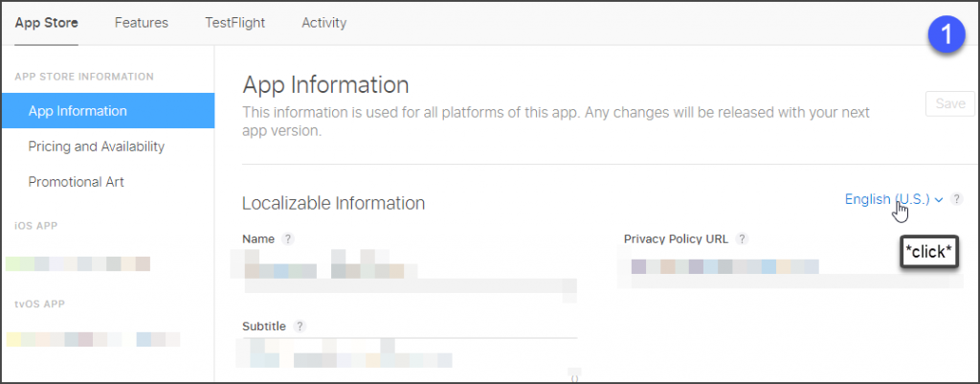Image resolution: width=980 pixels, height=384 pixels.
Task: Select the App Store tab
Action: pos(46,23)
